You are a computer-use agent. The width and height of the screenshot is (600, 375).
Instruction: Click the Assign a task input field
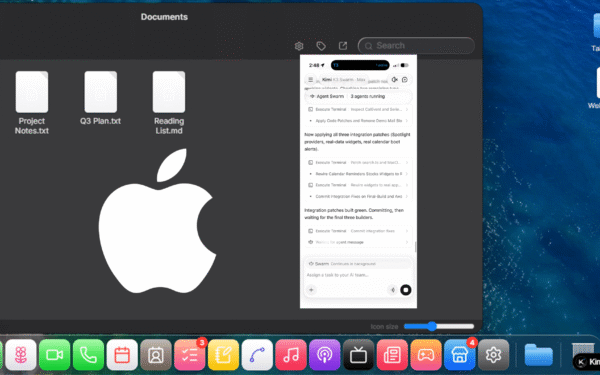(358, 275)
